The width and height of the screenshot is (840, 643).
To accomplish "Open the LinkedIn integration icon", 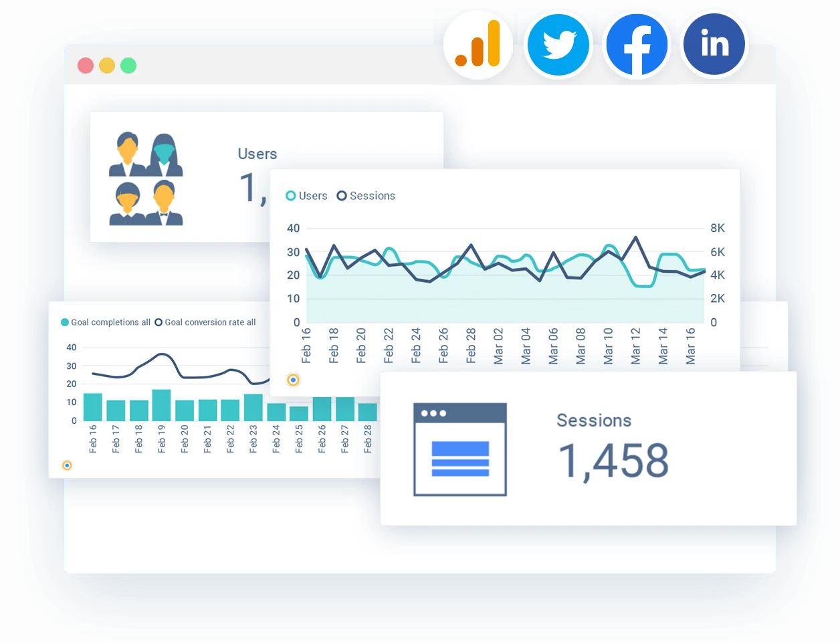I will (714, 44).
